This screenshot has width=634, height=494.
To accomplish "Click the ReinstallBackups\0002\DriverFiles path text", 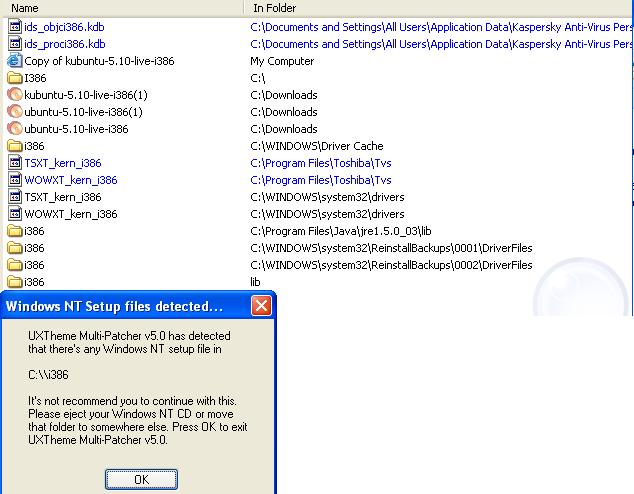I will (391, 265).
